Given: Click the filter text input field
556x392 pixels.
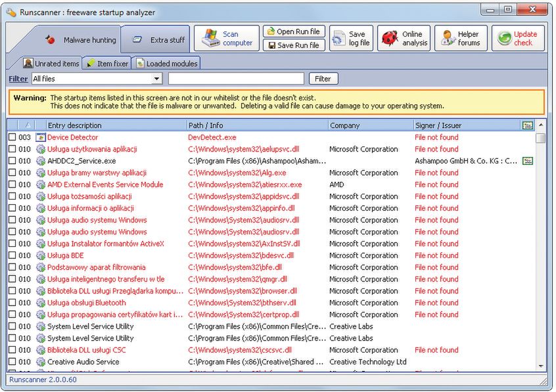Looking at the screenshot, I should pos(236,79).
